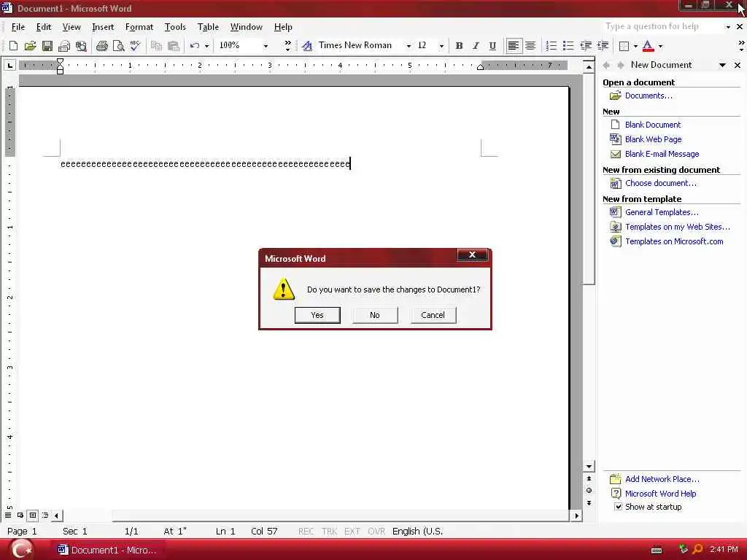
Task: Open the Edit menu
Action: [43, 27]
